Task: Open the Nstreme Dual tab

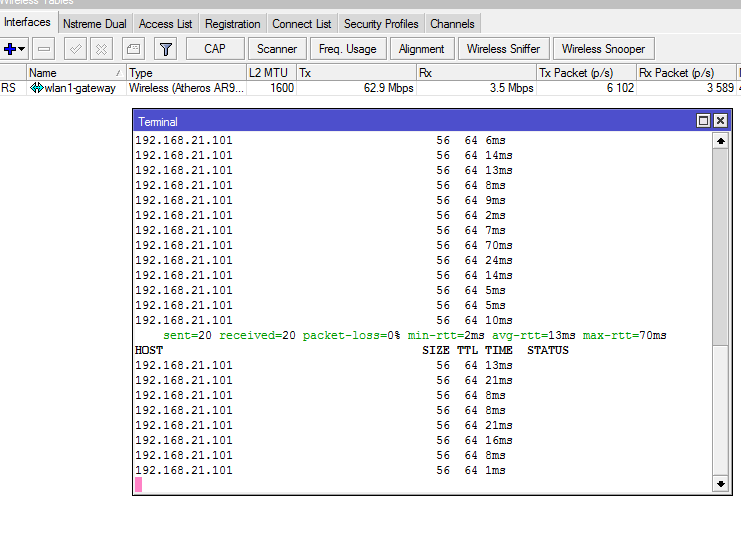Action: 95,24
